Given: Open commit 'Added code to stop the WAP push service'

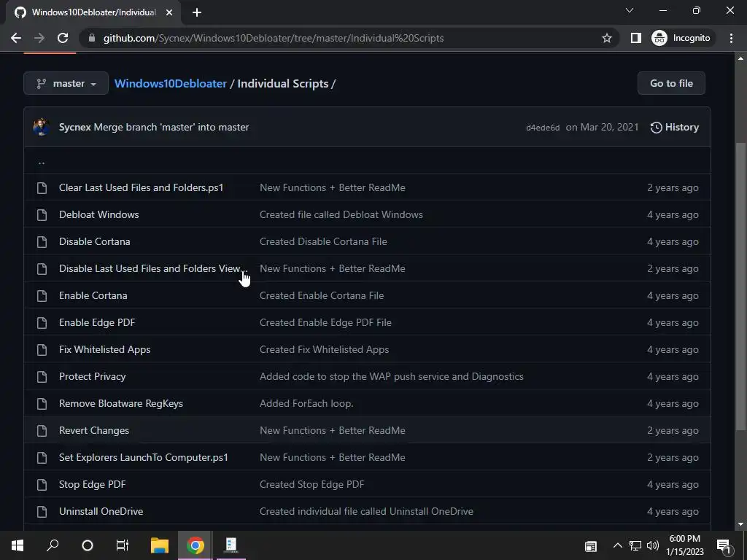Looking at the screenshot, I should 392,377.
